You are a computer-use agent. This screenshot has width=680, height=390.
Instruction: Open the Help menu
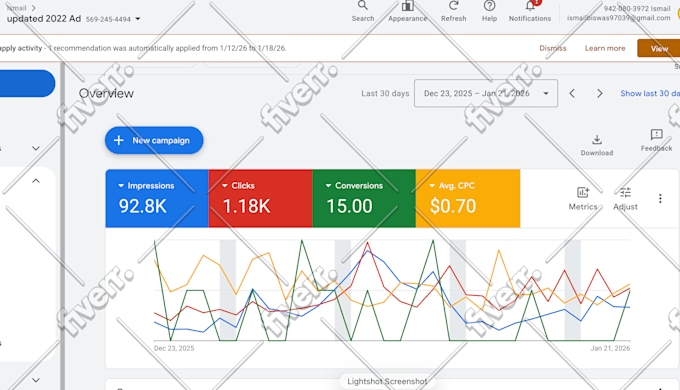(489, 12)
